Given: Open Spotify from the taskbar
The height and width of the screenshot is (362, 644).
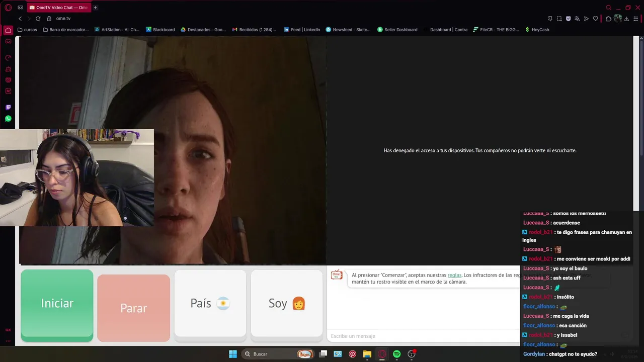Looking at the screenshot, I should 396,354.
